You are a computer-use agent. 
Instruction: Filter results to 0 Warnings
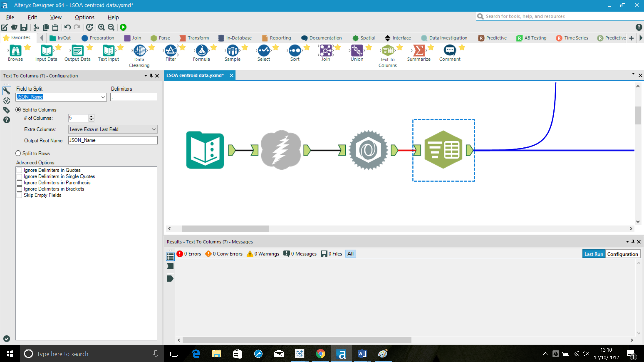(263, 254)
